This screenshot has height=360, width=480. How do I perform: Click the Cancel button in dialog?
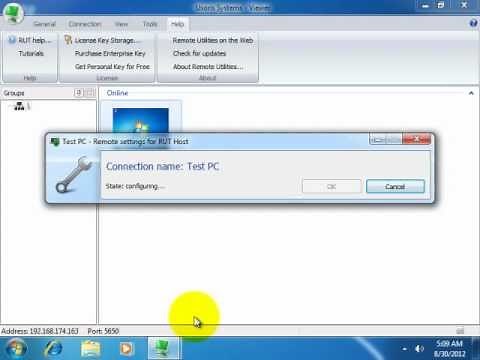[x=395, y=187]
